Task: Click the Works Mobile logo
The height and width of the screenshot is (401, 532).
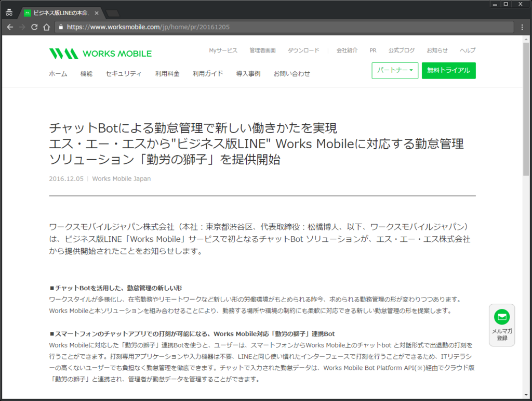Action: (x=100, y=54)
